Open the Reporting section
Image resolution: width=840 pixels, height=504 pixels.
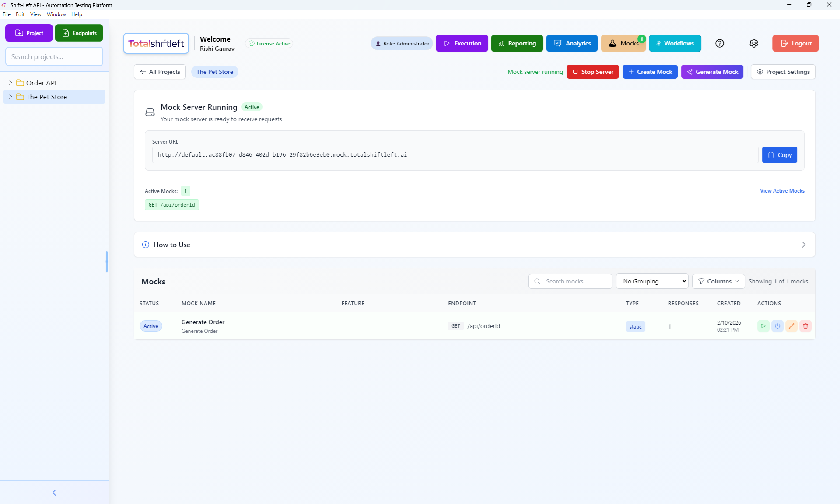(517, 43)
